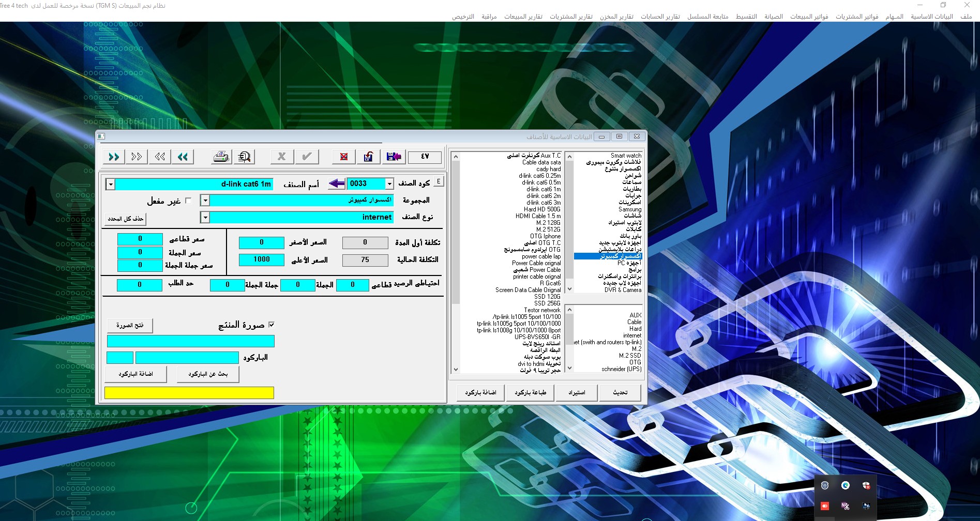
Task: Open the البيانات الاساسية menu
Action: coord(932,17)
